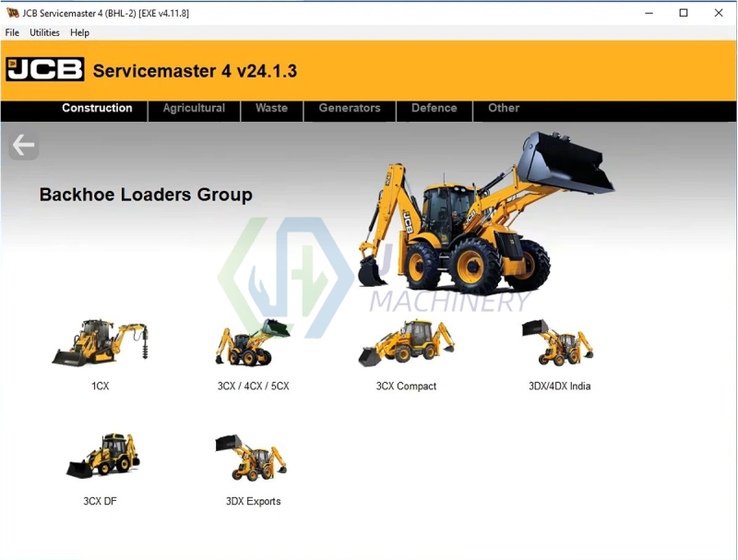Open the Utilities menu

click(x=44, y=32)
